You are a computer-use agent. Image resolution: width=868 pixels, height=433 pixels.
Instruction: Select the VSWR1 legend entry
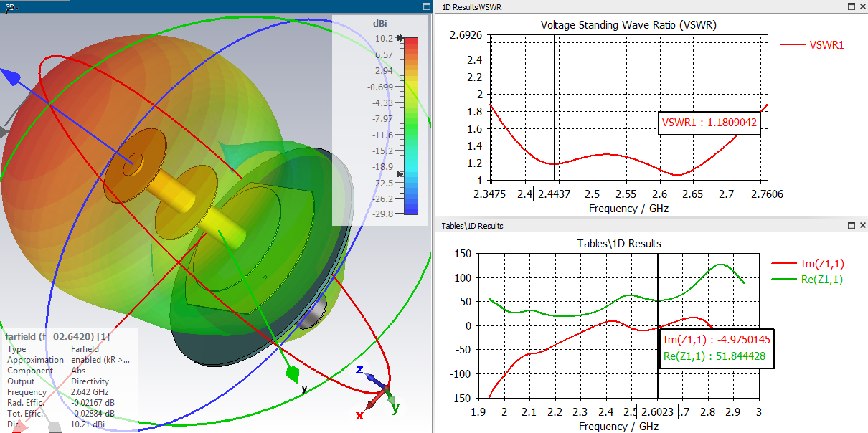[813, 44]
